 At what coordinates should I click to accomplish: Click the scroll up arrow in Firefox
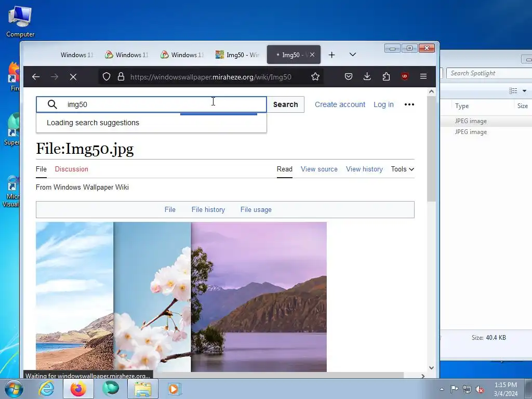(x=431, y=91)
